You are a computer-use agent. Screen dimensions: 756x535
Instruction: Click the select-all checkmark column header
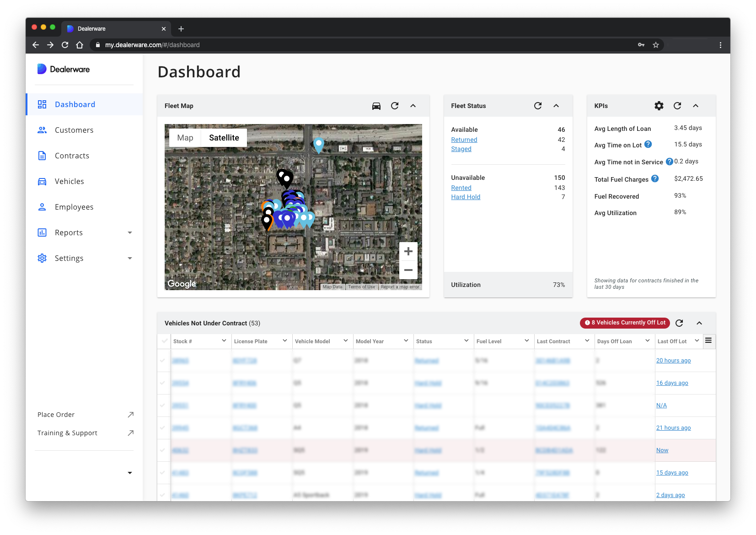(x=163, y=341)
